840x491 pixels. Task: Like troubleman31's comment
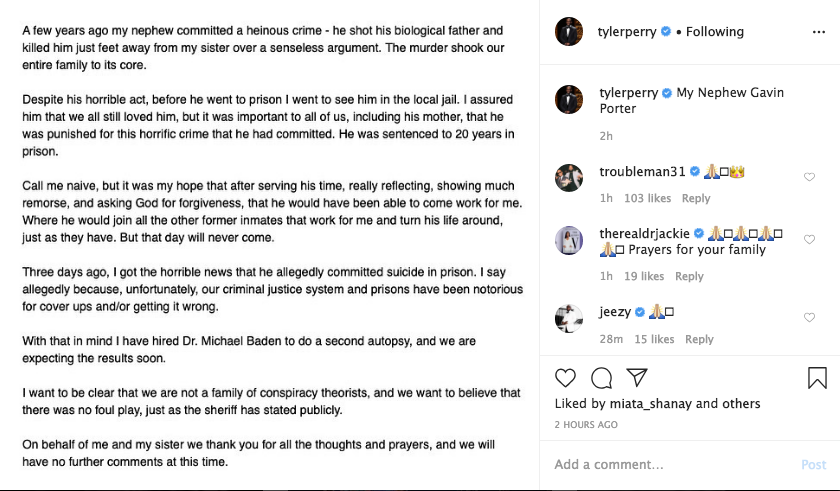[x=810, y=177]
